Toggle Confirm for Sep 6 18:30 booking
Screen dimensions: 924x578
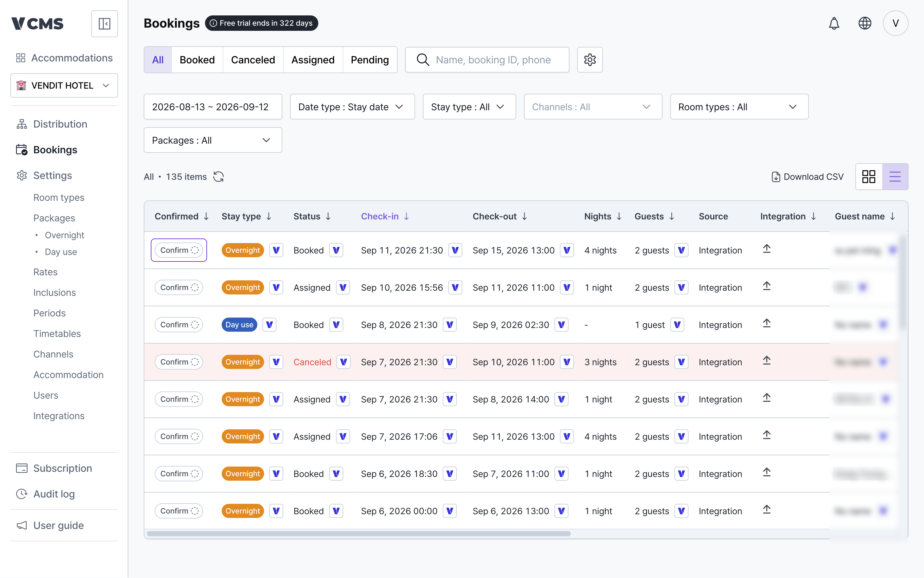179,474
